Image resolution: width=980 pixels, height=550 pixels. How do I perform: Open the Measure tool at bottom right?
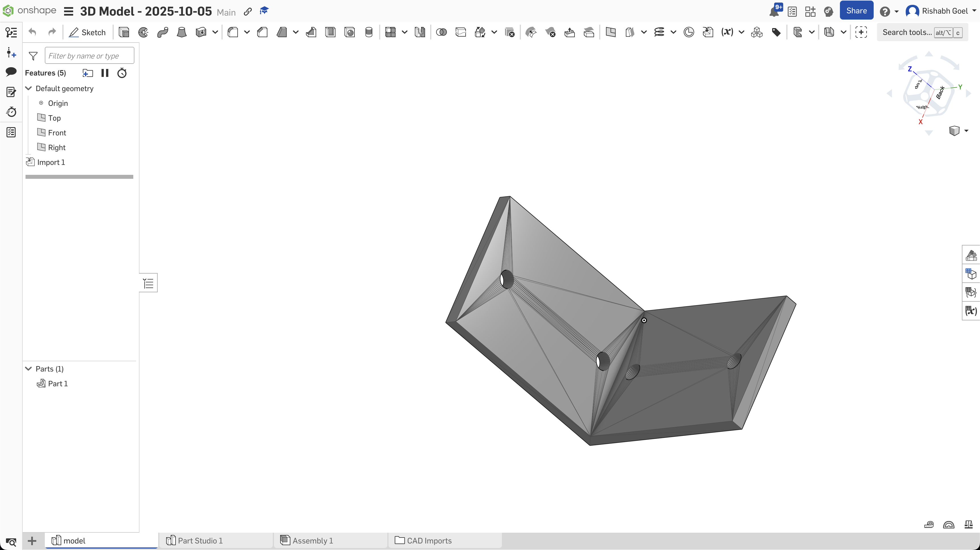click(929, 525)
